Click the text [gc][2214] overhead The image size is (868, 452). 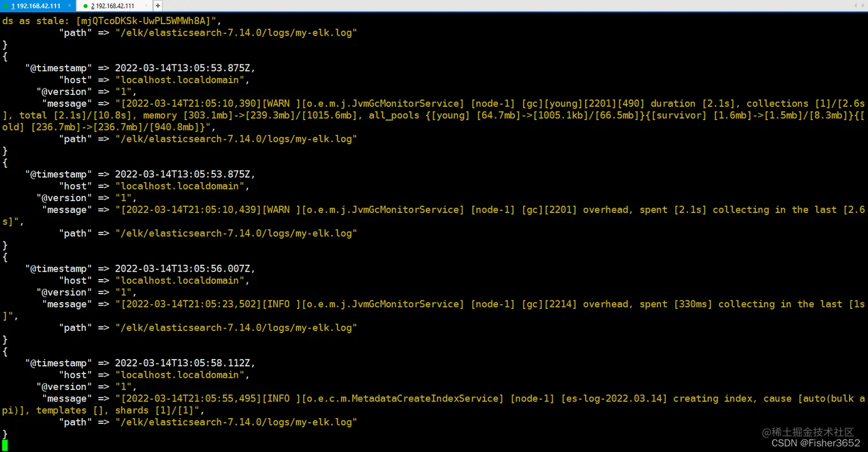tap(576, 304)
